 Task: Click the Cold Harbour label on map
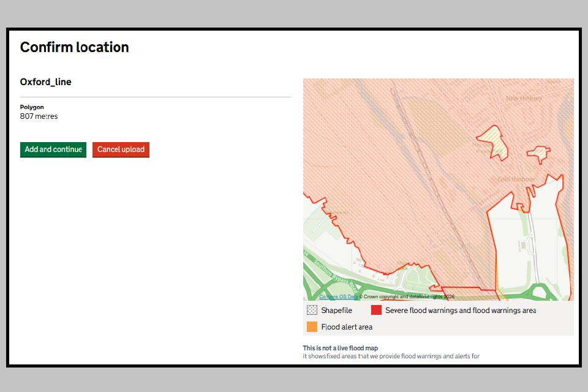pos(516,179)
